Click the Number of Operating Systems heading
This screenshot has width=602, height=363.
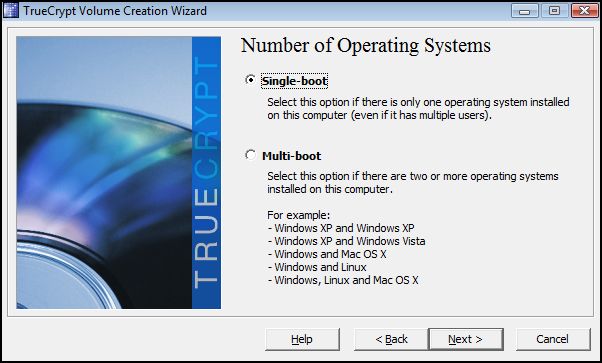coord(366,46)
